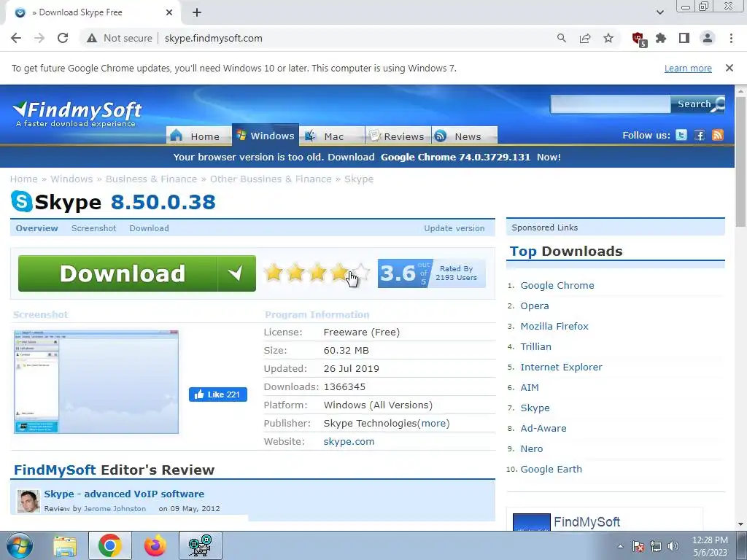Viewport: 747px width, 560px height.
Task: Open Mozilla Firefox in Top Downloads
Action: point(554,326)
